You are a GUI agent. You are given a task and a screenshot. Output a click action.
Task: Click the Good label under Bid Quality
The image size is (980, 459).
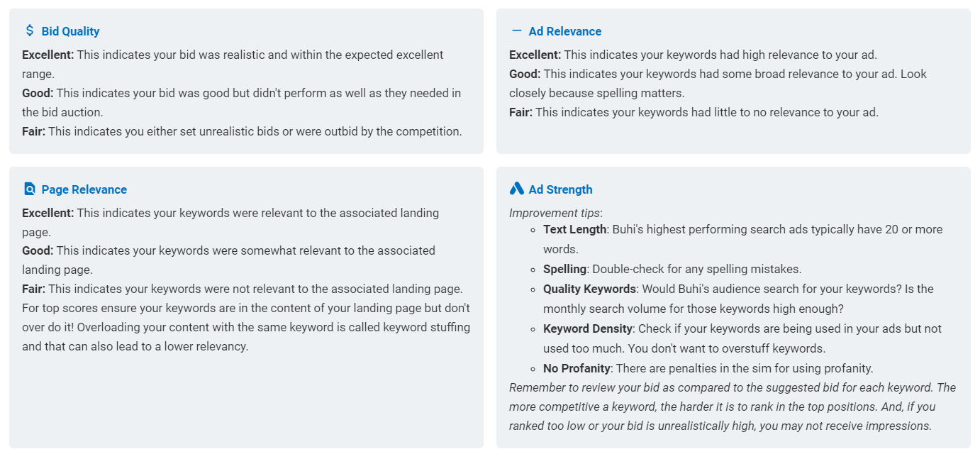(x=38, y=93)
